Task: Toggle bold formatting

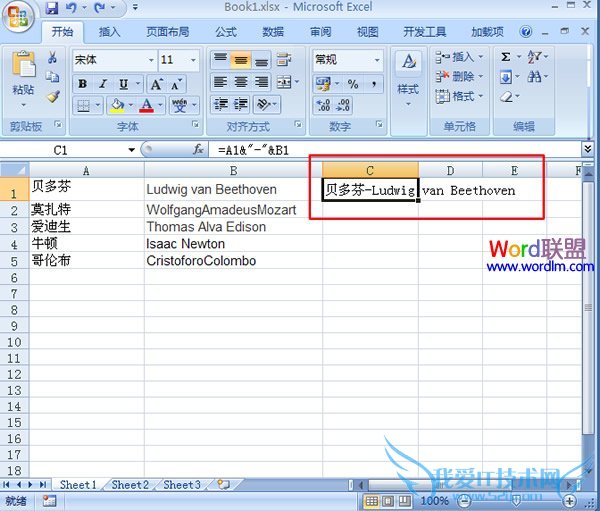Action: click(83, 84)
